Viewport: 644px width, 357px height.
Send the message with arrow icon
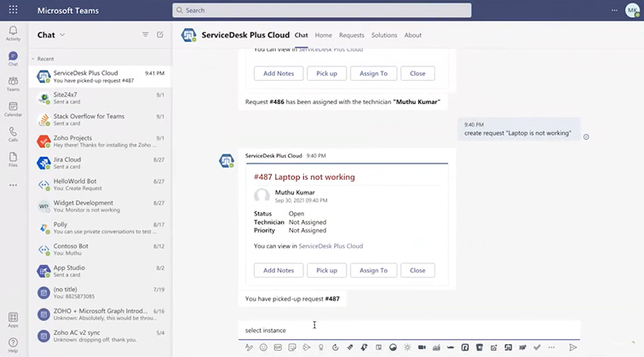coord(573,348)
